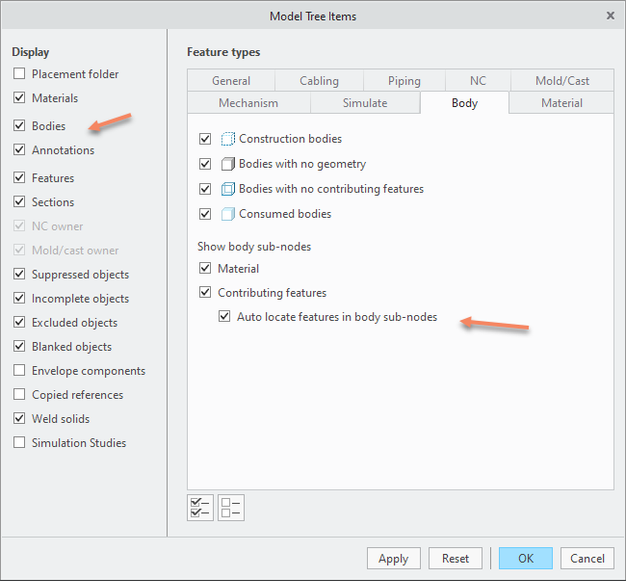Confirm with the OK button
The image size is (626, 581).
[x=525, y=559]
